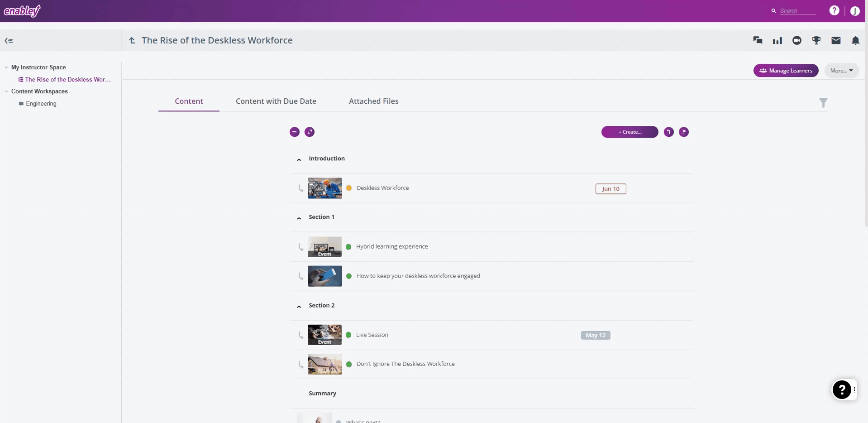This screenshot has height=423, width=868.
Task: Open the trophy achievements icon
Action: [816, 40]
